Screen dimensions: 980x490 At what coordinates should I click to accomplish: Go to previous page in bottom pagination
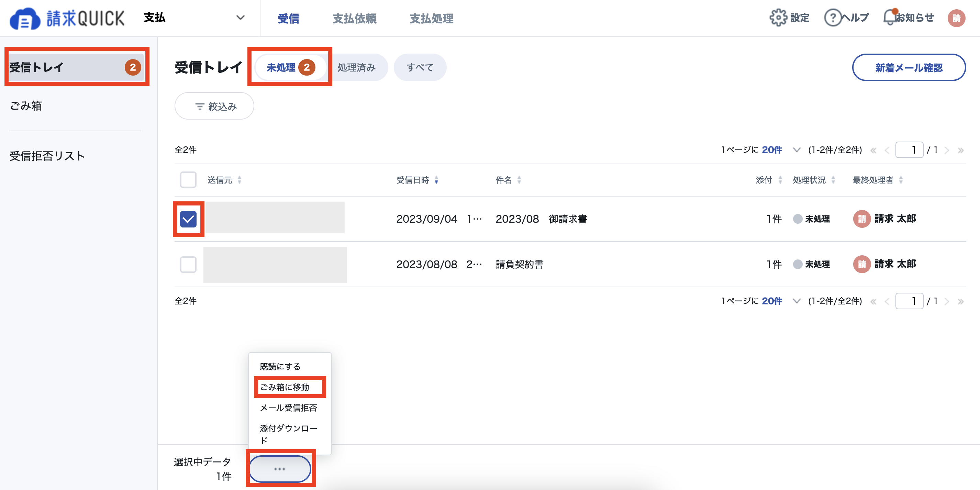click(887, 302)
